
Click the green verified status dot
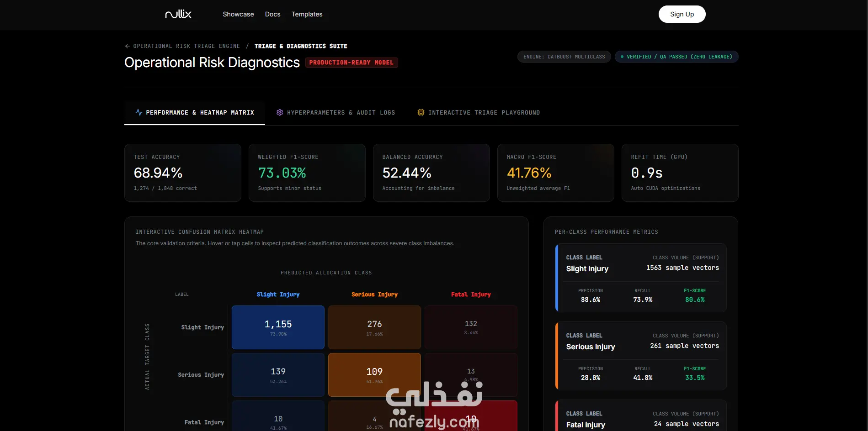point(622,57)
